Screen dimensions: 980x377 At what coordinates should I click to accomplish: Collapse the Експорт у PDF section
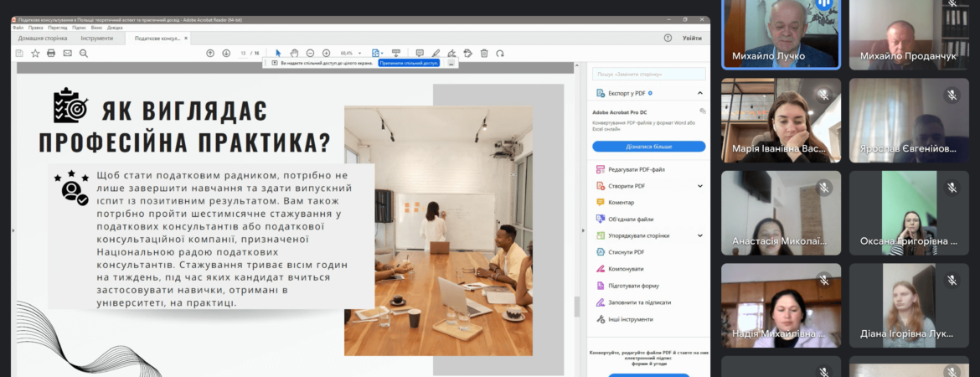coord(700,93)
